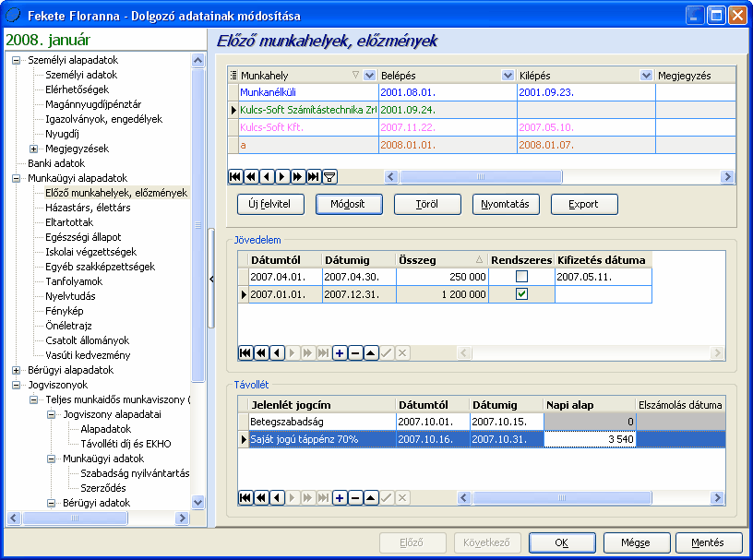
Task: Expand Bérügyi alapadatok tree node
Action: pos(17,370)
